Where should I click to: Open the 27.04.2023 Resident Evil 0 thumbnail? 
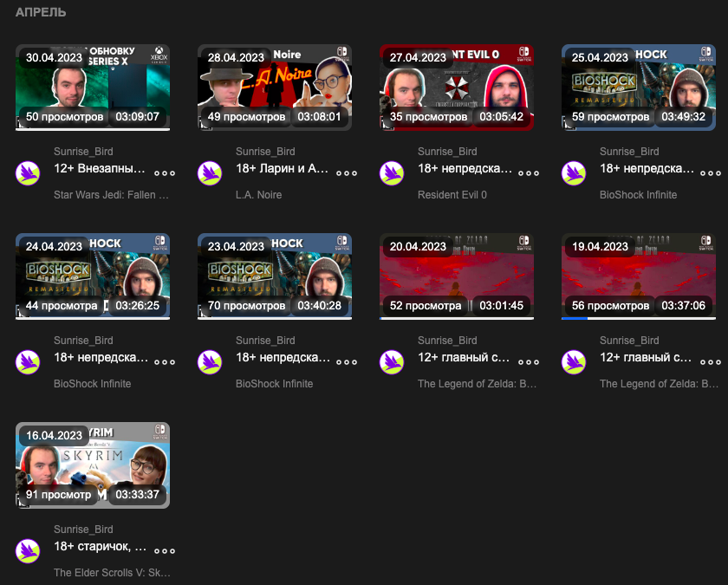(x=457, y=88)
